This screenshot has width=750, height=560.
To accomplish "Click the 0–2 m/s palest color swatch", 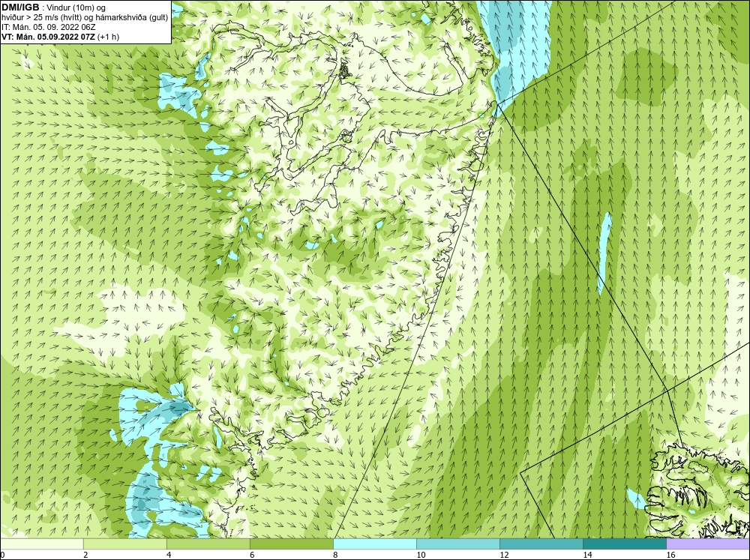I will (41, 544).
